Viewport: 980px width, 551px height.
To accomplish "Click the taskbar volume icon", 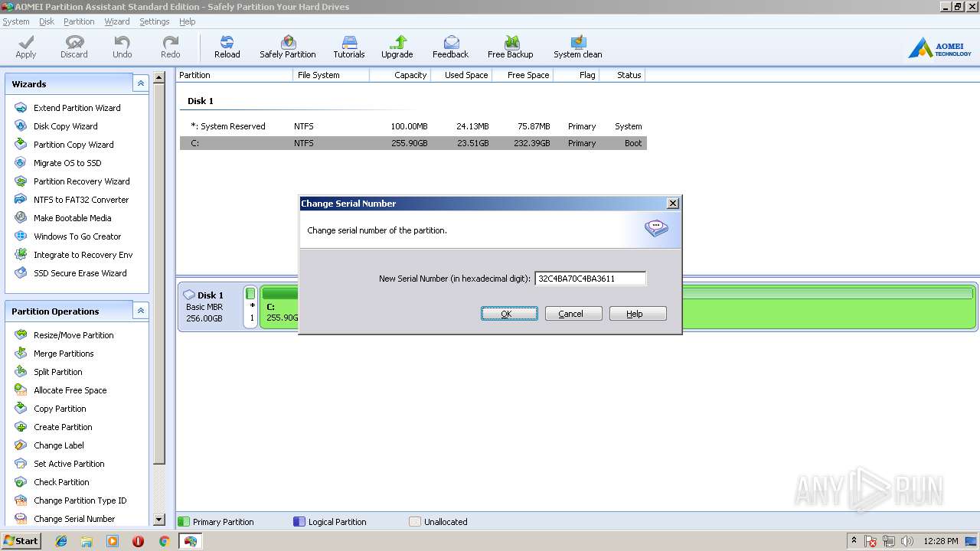I will [x=907, y=541].
